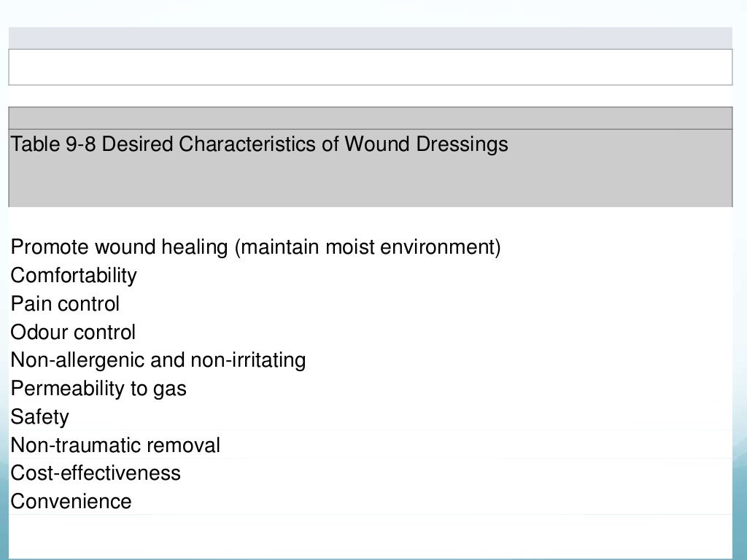The image size is (747, 560).
Task: Select 'Promote wound healing' row
Action: [120, 247]
